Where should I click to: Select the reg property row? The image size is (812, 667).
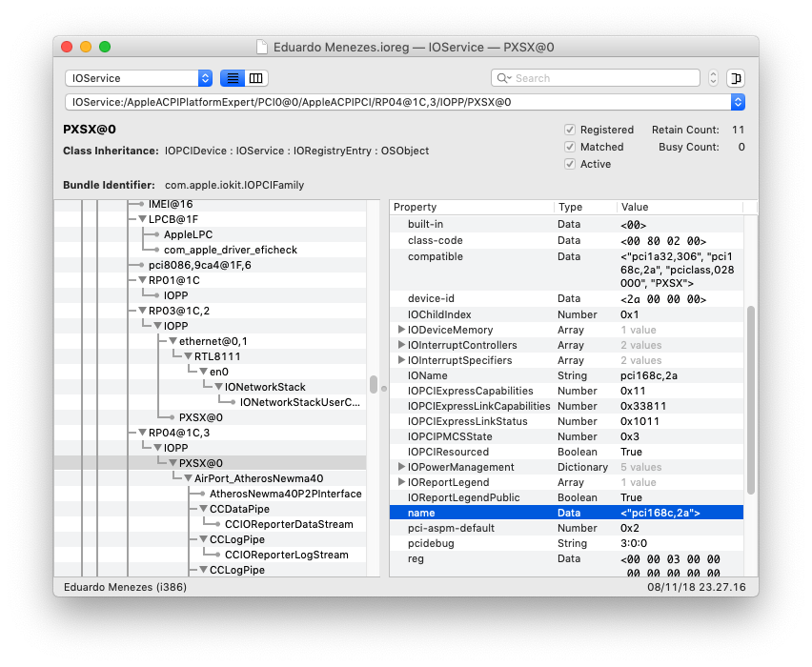(566, 564)
